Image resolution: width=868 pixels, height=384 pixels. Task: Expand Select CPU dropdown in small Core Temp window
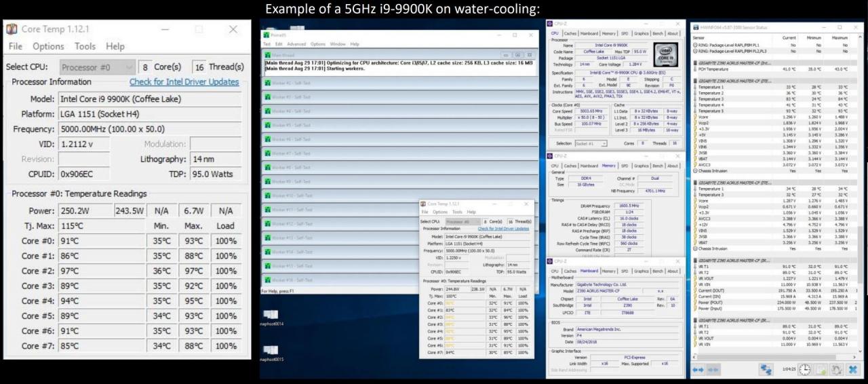[x=462, y=221]
